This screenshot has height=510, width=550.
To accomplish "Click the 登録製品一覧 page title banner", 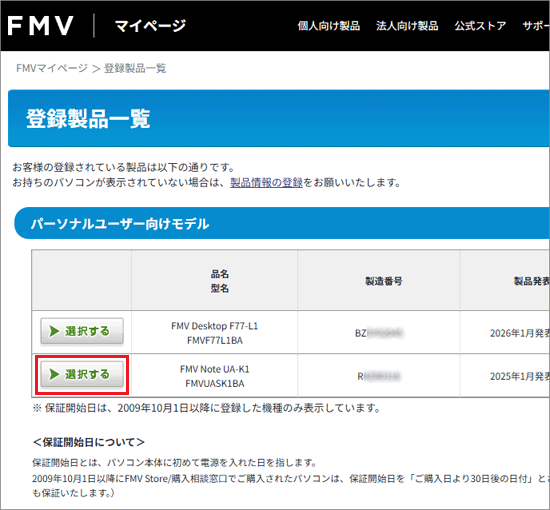I will tap(279, 118).
